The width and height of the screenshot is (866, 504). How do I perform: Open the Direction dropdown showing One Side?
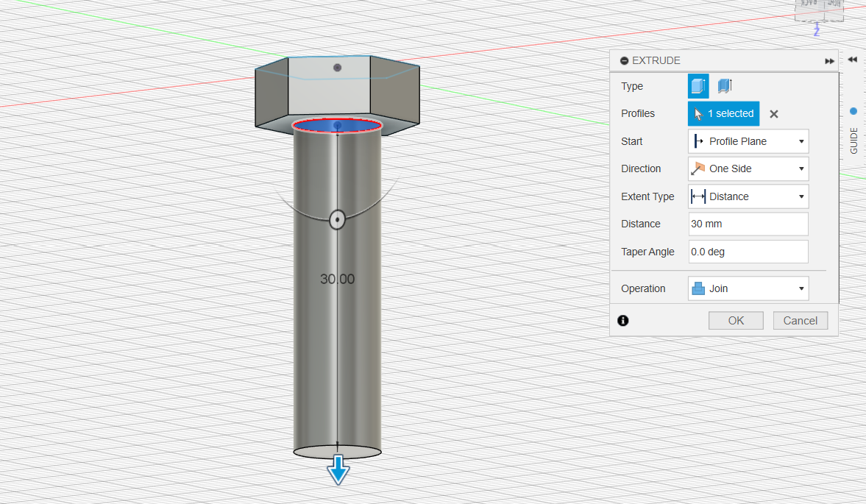[748, 169]
